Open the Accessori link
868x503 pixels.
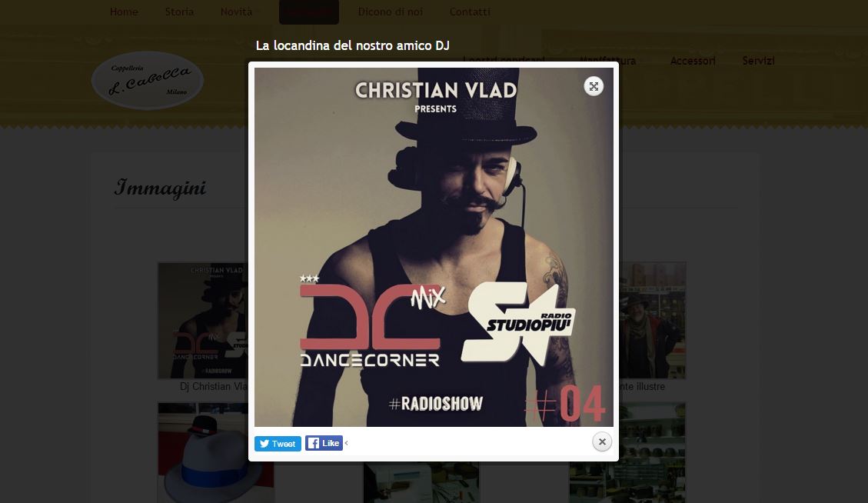point(693,61)
